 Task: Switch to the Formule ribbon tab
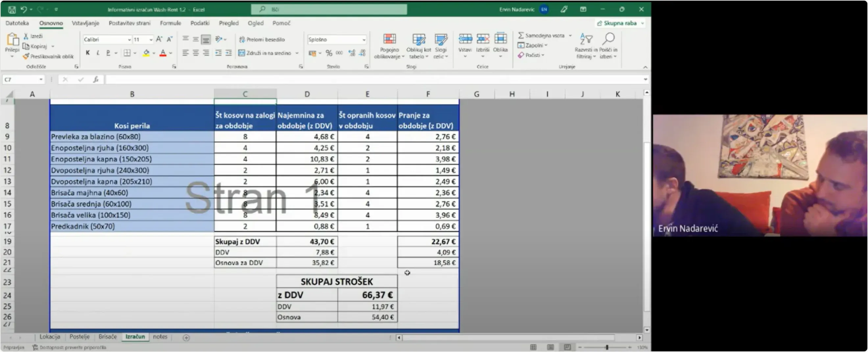(x=171, y=23)
